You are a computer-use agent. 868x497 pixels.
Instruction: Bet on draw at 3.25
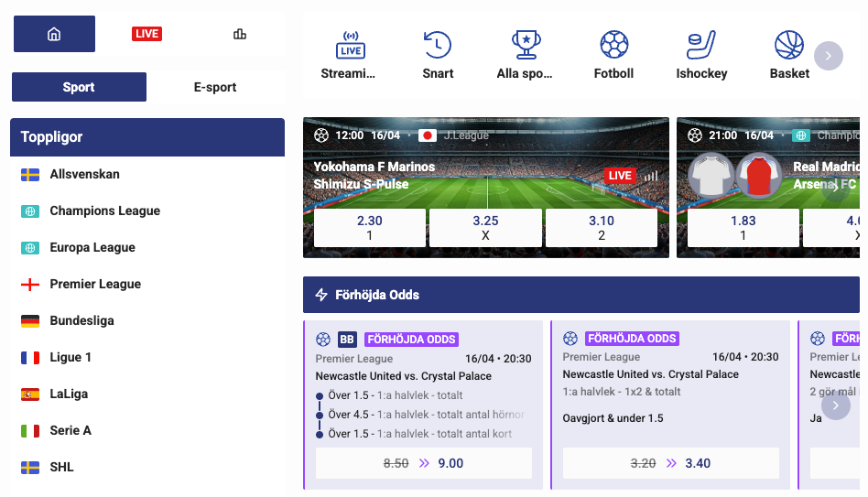pos(485,228)
